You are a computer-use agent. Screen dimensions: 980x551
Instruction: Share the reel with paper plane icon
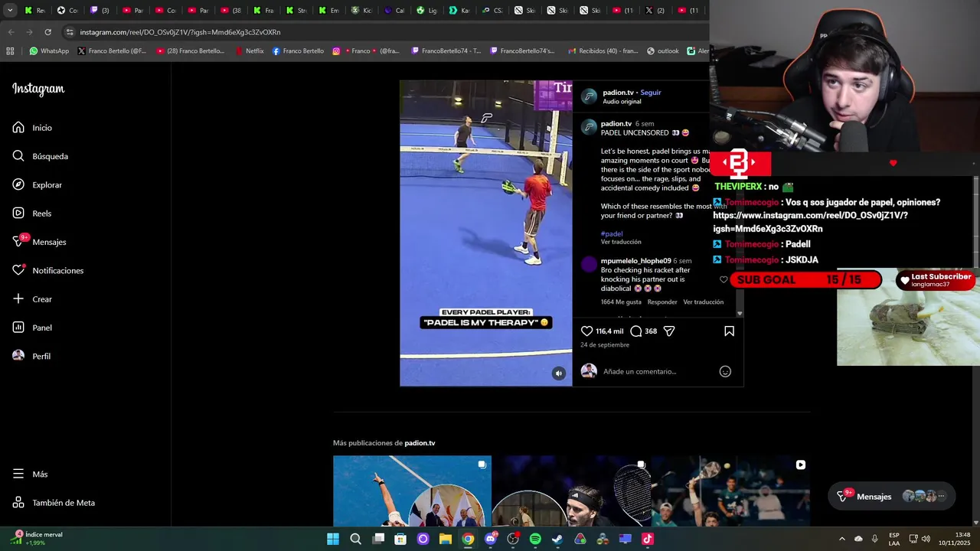[x=669, y=331]
